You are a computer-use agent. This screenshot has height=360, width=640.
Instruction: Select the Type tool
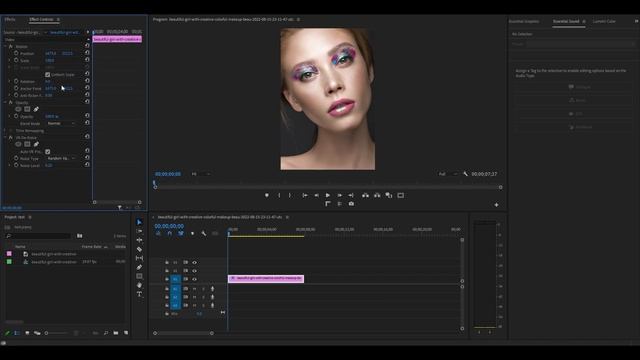pyautogui.click(x=139, y=294)
